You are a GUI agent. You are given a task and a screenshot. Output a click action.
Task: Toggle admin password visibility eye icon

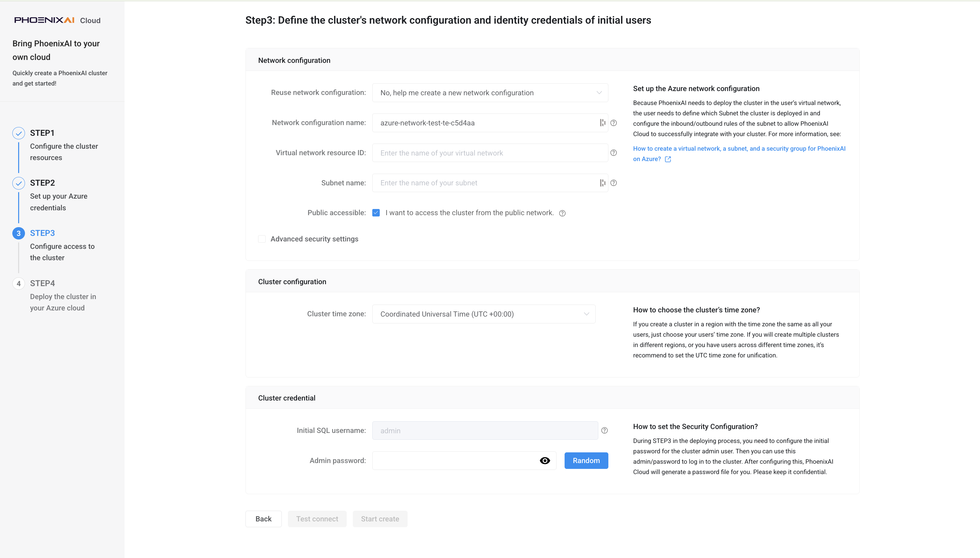coord(545,461)
